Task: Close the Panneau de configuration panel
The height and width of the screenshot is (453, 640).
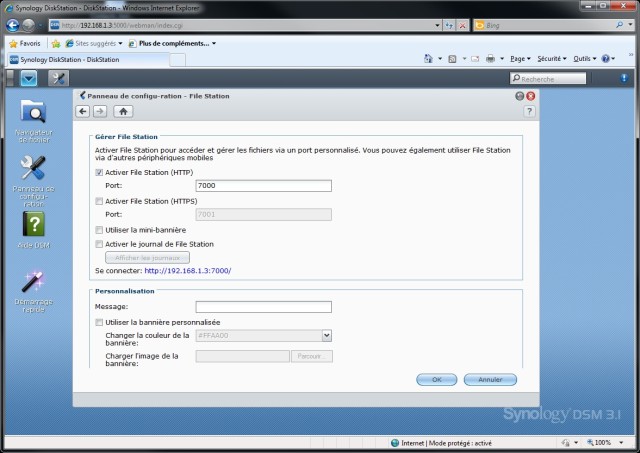Action: pos(530,96)
